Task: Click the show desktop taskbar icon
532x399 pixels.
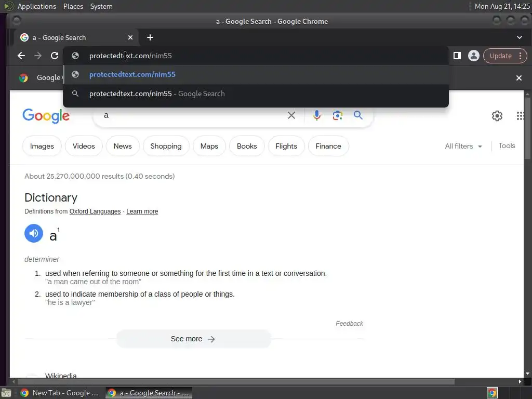Action: click(x=6, y=393)
